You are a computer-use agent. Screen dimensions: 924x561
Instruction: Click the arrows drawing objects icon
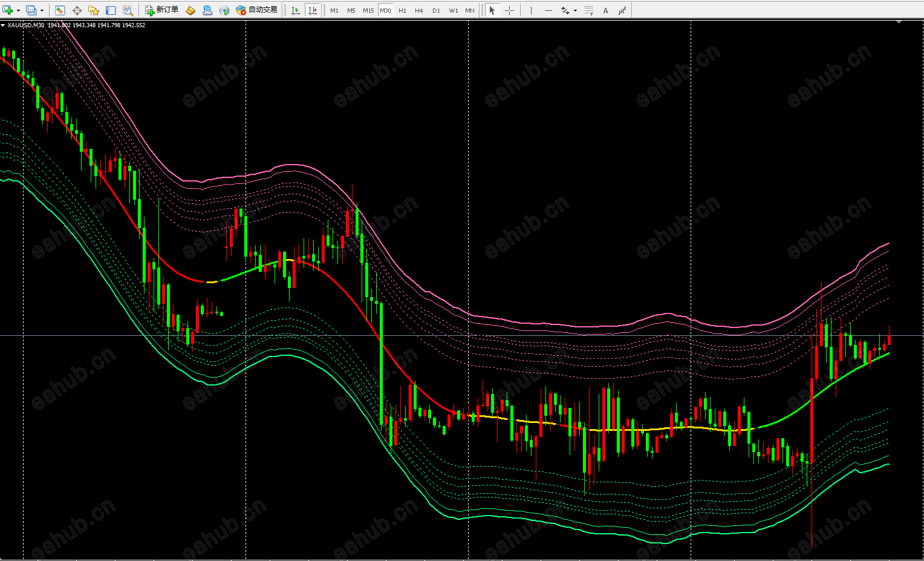click(x=565, y=10)
